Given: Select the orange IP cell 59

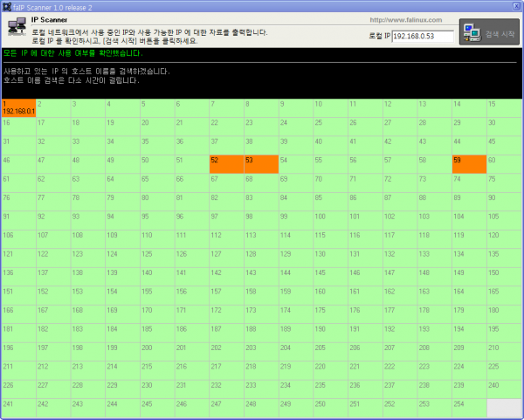Looking at the screenshot, I should (469, 164).
